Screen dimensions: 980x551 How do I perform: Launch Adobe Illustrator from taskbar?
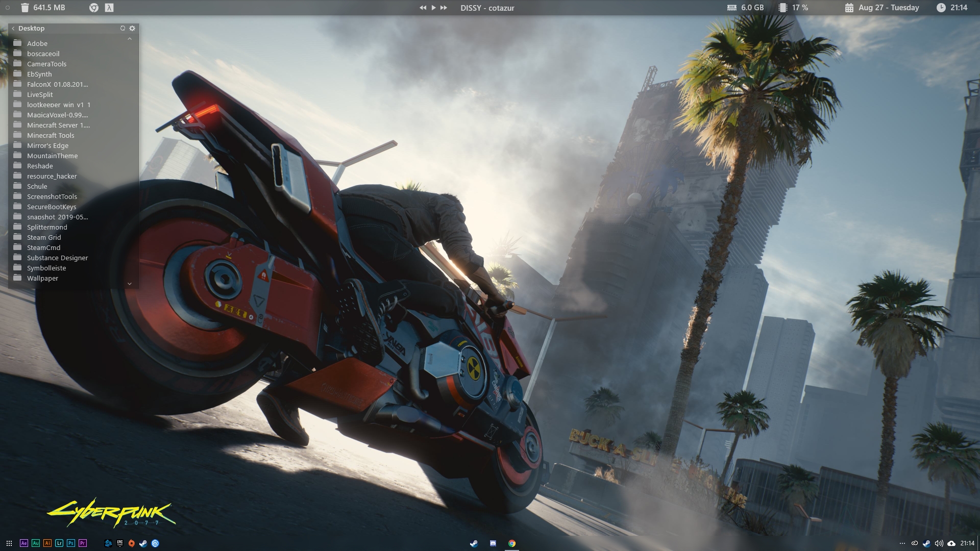point(47,543)
